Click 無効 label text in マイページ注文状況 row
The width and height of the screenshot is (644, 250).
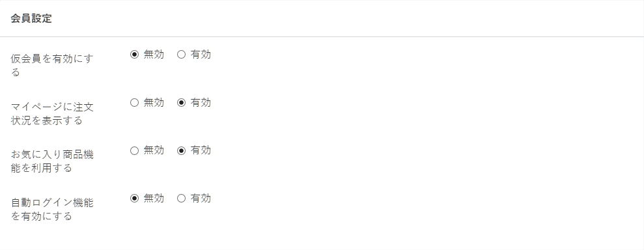pyautogui.click(x=154, y=103)
